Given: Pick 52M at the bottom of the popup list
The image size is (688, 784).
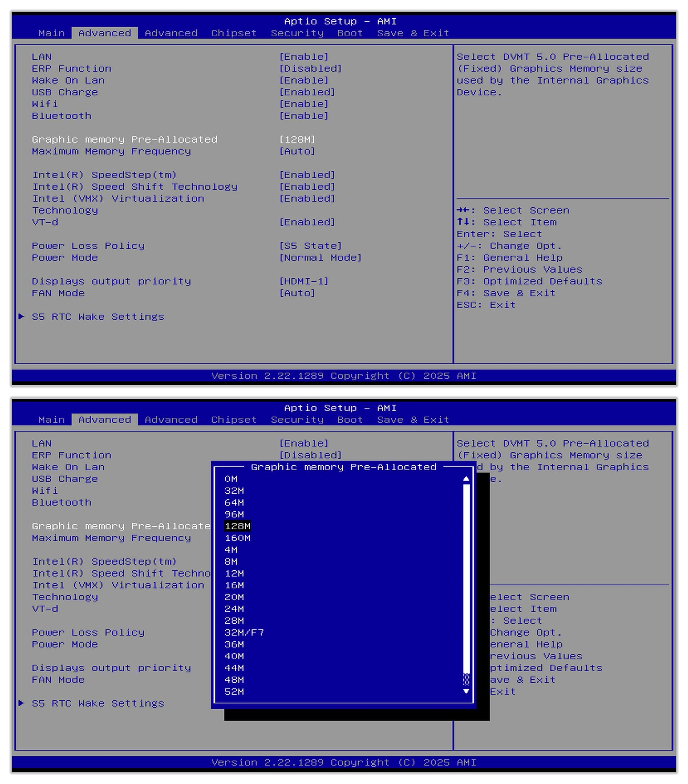Looking at the screenshot, I should coord(234,691).
